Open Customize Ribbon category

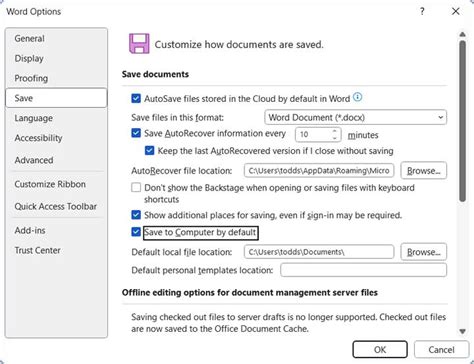click(56, 184)
